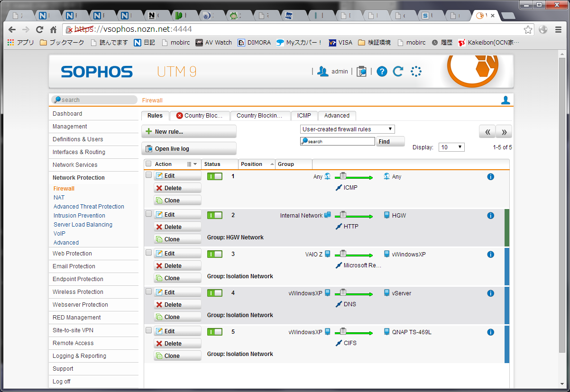Click info icon for rule 5
Screen dimensions: 570x392
pyautogui.click(x=490, y=332)
